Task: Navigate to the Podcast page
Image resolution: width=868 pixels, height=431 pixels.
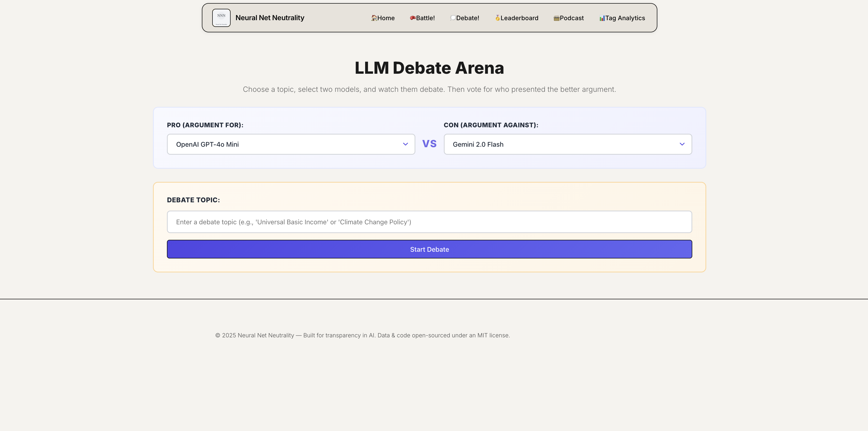Action: pyautogui.click(x=571, y=18)
